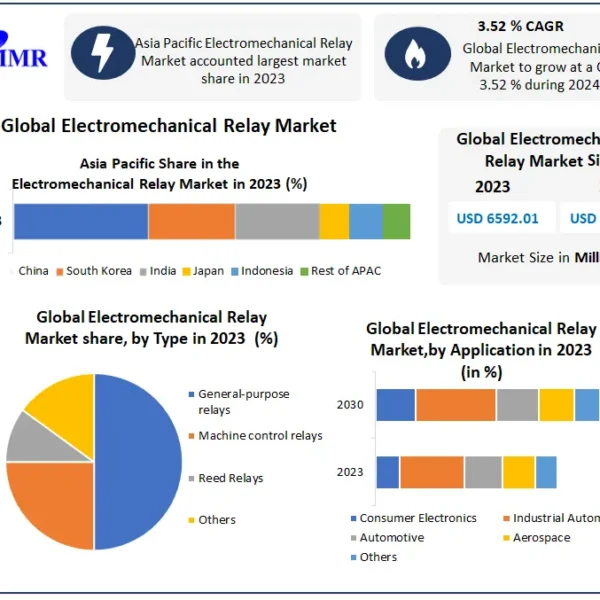Click the 'Reed Relays' legend label
Image resolution: width=600 pixels, height=600 pixels.
click(231, 478)
